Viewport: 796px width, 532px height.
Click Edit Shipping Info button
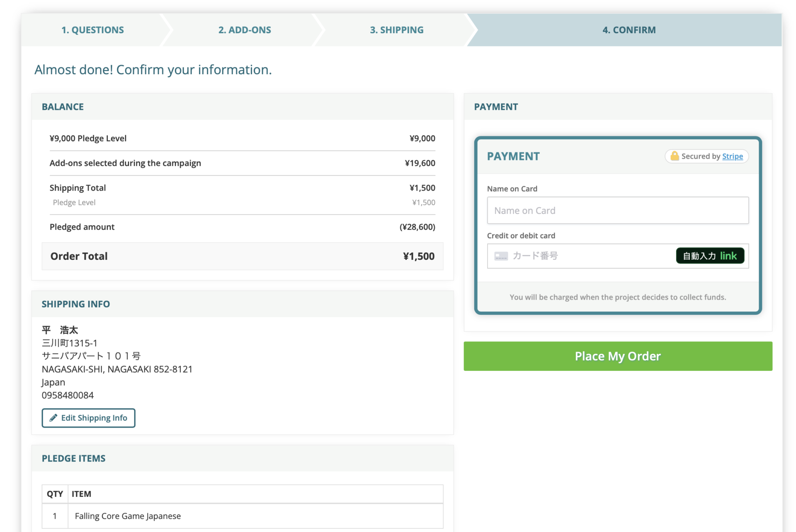point(88,418)
